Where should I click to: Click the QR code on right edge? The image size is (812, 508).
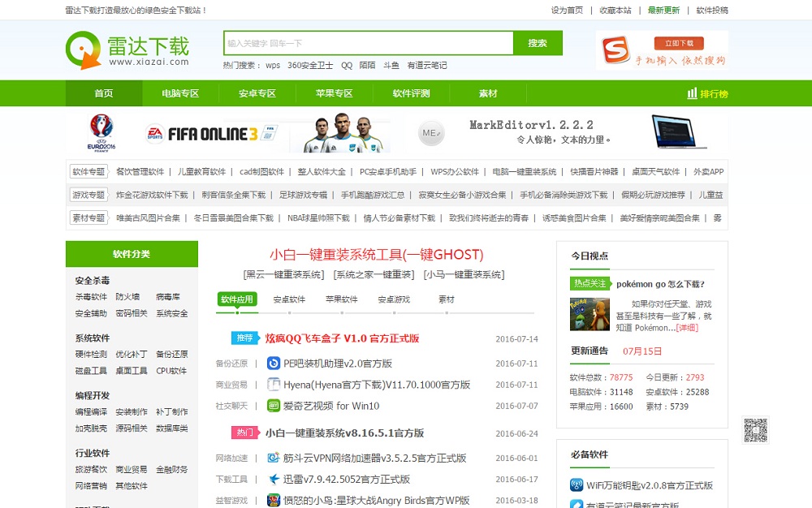point(755,430)
